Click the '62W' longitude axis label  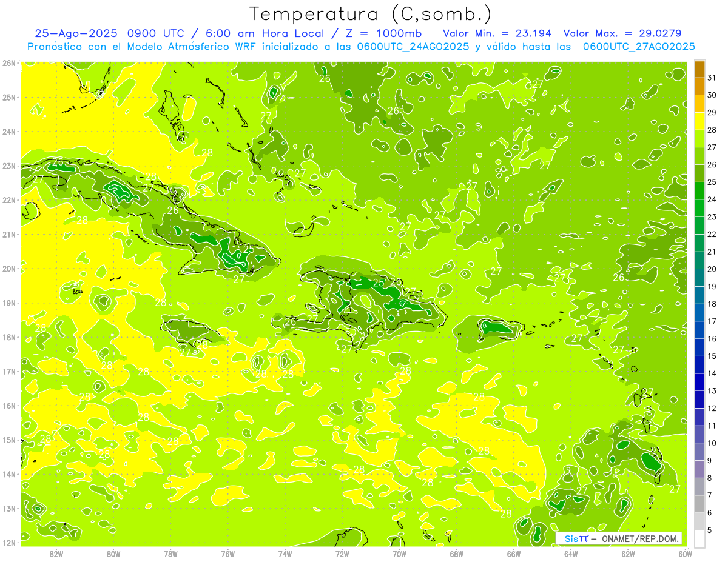pyautogui.click(x=628, y=553)
